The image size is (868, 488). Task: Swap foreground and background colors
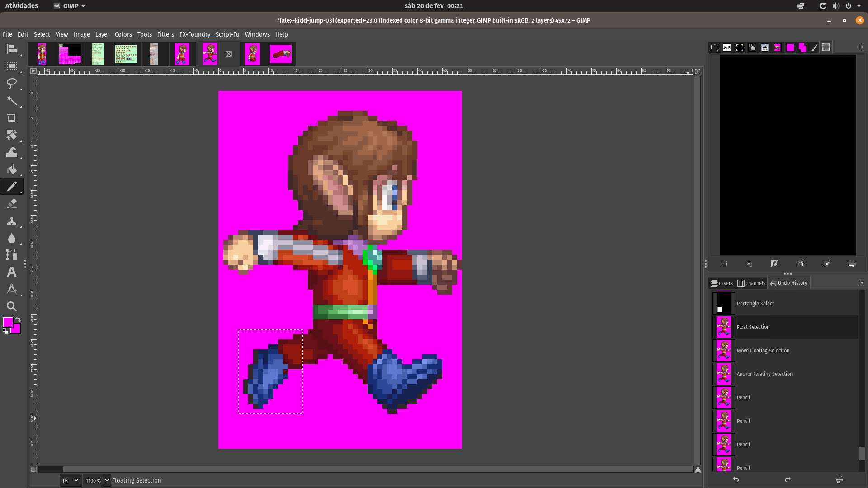click(x=18, y=319)
